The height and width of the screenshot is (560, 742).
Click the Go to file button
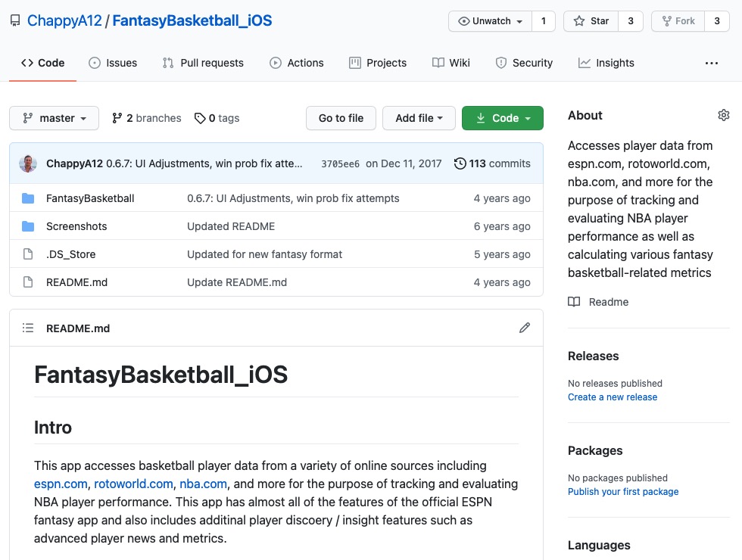[x=341, y=118]
